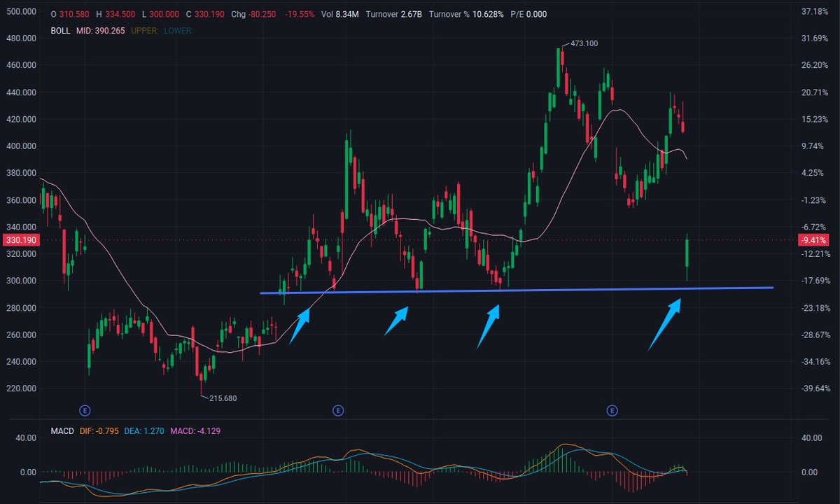Click the 31.69% percent axis label

tap(815, 38)
